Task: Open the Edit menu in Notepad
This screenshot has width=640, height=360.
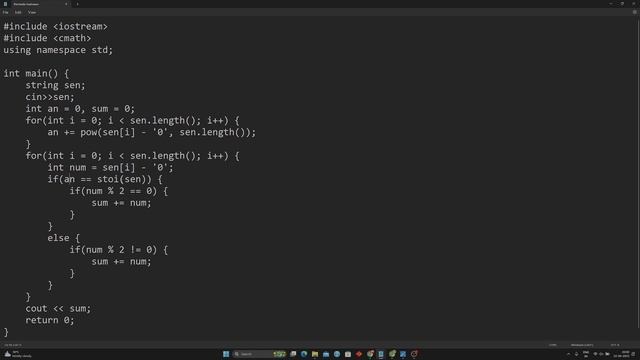Action: point(18,12)
